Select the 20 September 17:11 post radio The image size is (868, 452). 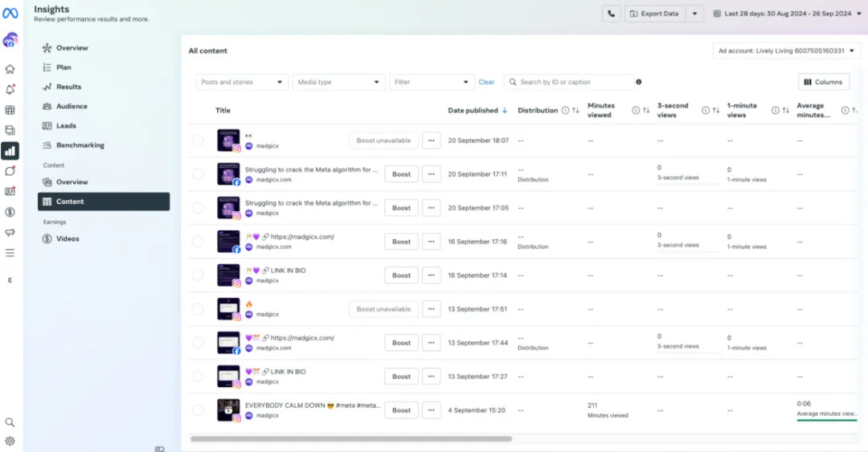click(198, 173)
